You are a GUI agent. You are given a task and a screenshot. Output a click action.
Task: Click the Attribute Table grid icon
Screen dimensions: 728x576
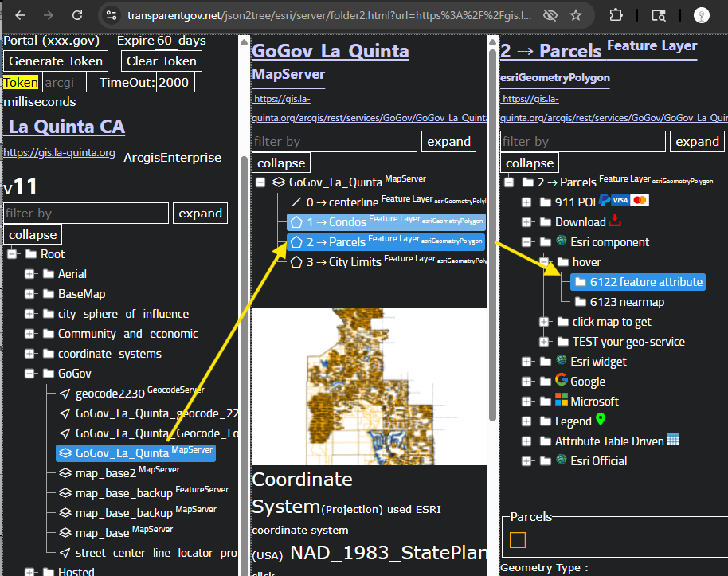click(x=673, y=440)
